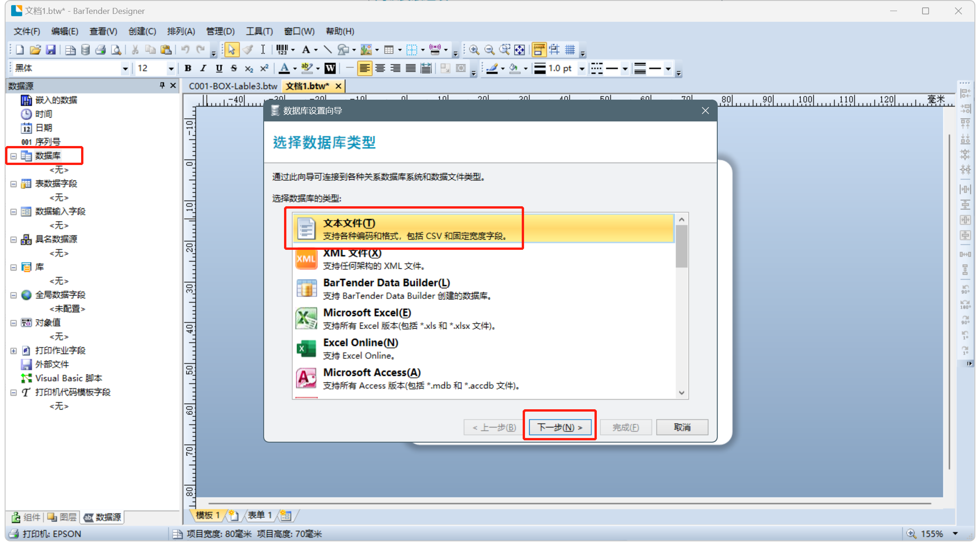Toggle italic text formatting

click(x=203, y=69)
